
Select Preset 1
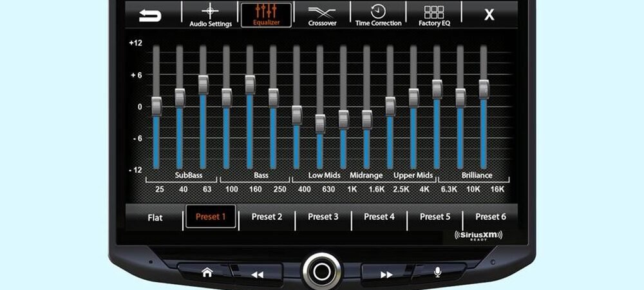[x=211, y=217]
